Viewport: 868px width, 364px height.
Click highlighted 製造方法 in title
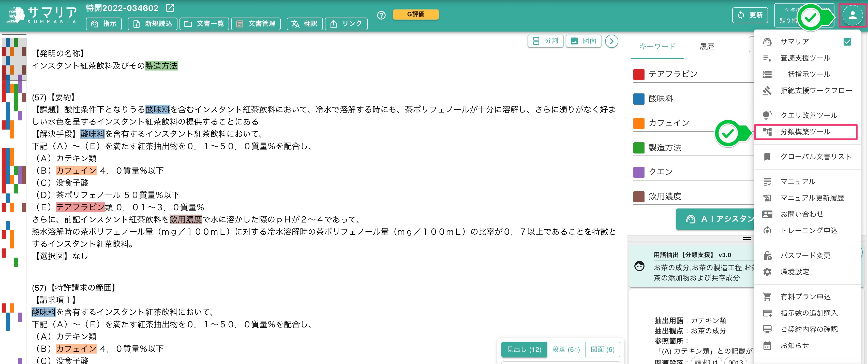pos(161,65)
